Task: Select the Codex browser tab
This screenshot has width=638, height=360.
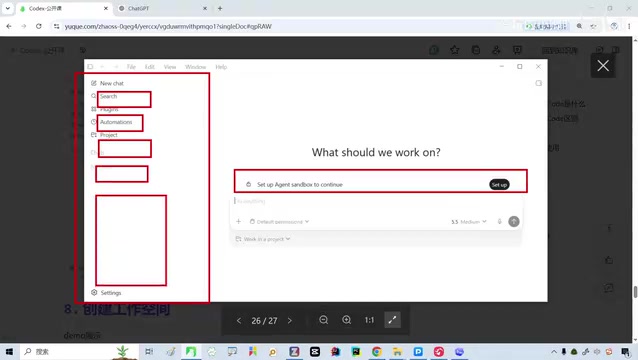Action: coord(64,8)
